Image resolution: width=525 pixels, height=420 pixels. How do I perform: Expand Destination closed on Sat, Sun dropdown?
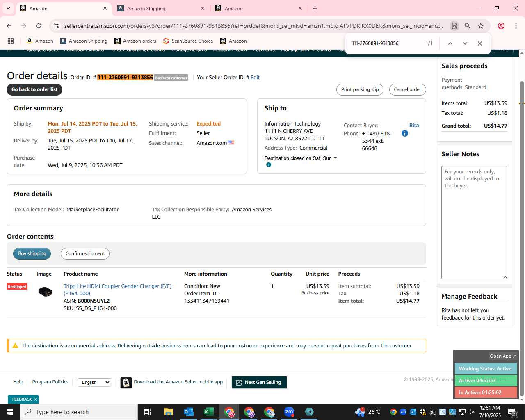[x=301, y=158]
